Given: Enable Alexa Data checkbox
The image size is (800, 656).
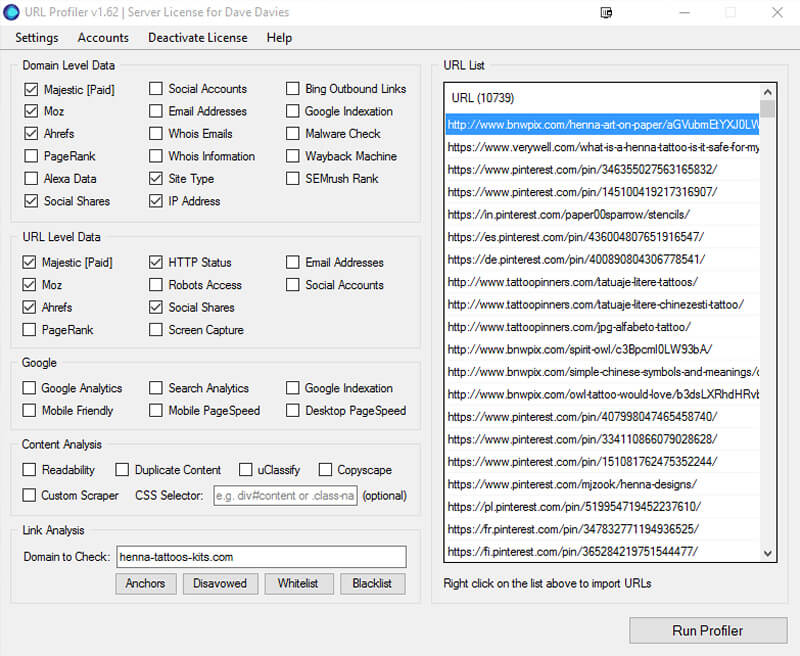Looking at the screenshot, I should [x=31, y=178].
